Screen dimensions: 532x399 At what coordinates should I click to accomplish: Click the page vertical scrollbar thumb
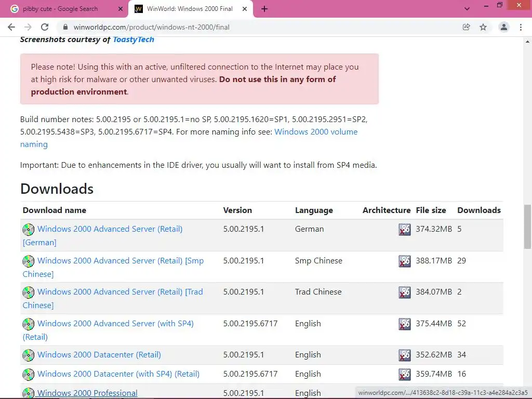tap(527, 227)
